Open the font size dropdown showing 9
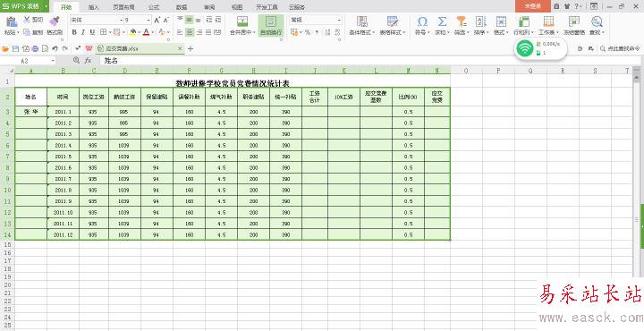The width and height of the screenshot is (644, 331). (x=148, y=20)
